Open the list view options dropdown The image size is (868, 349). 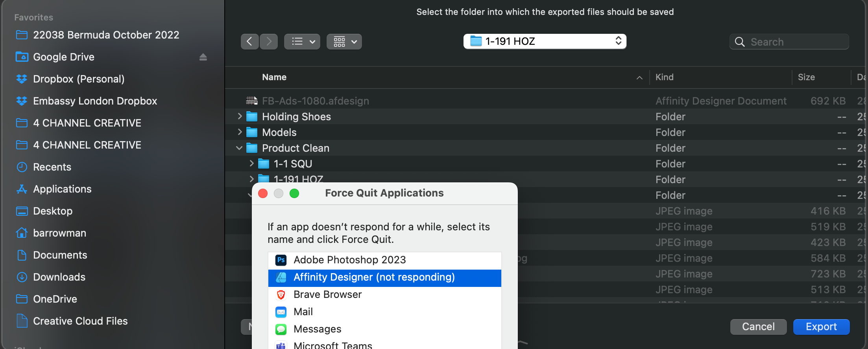point(302,41)
